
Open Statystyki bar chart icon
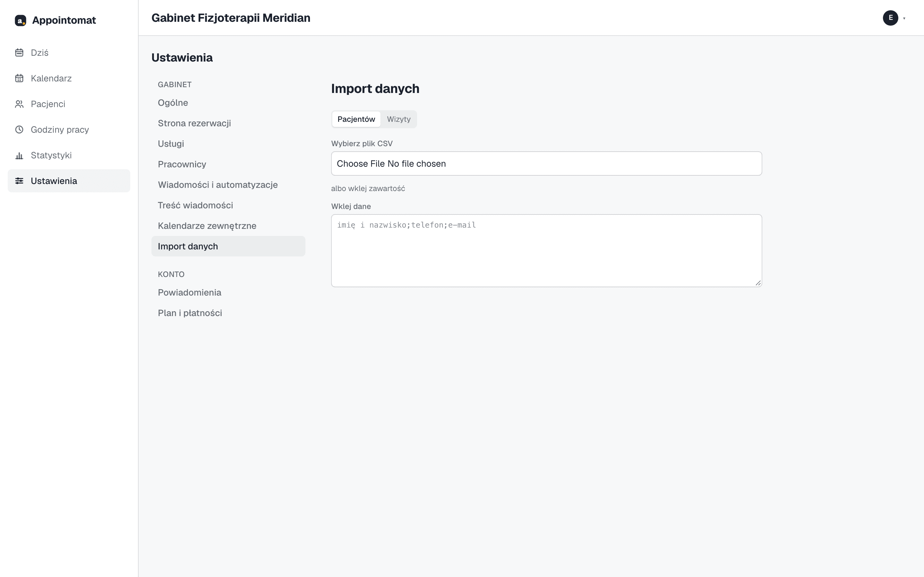(x=19, y=155)
